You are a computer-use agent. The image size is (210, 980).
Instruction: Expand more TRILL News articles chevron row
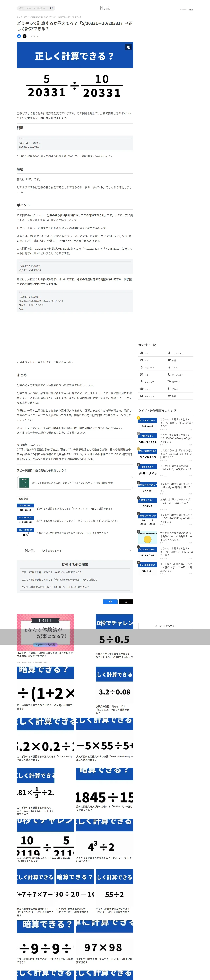click(x=75, y=550)
